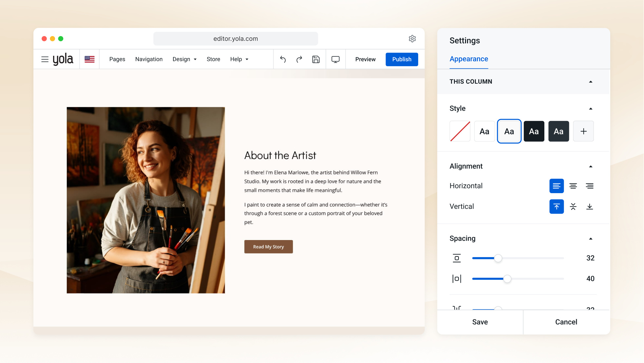Open the gear settings icon in browser bar
The height and width of the screenshot is (363, 644).
click(x=412, y=39)
